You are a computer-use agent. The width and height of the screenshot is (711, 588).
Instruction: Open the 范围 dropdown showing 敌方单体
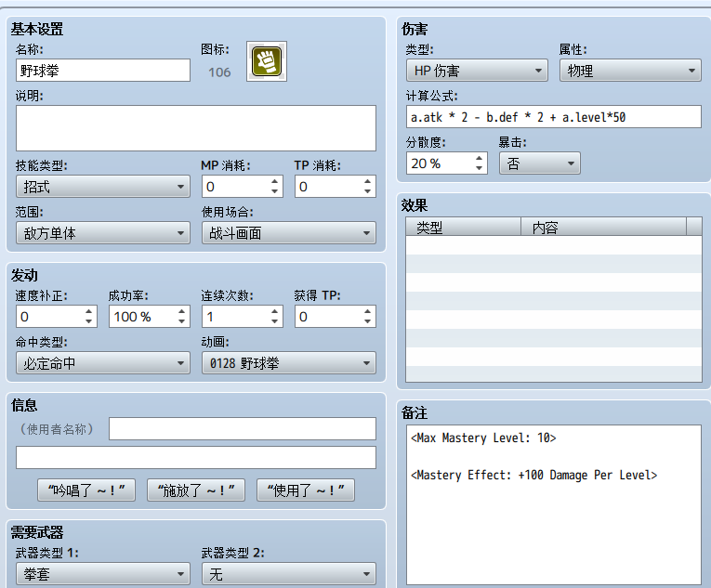tap(103, 233)
